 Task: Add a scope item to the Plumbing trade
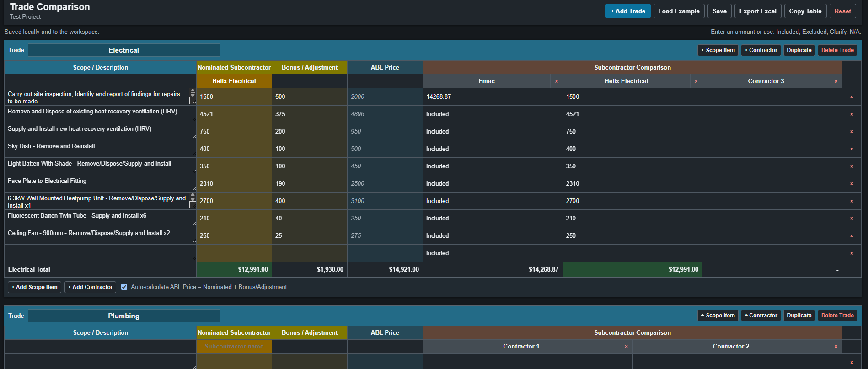[718, 316]
